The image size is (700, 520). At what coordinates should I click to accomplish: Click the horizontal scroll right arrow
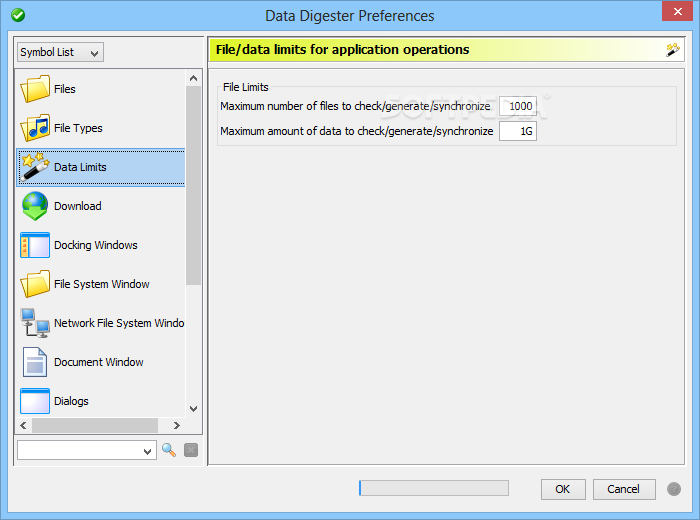tap(177, 425)
